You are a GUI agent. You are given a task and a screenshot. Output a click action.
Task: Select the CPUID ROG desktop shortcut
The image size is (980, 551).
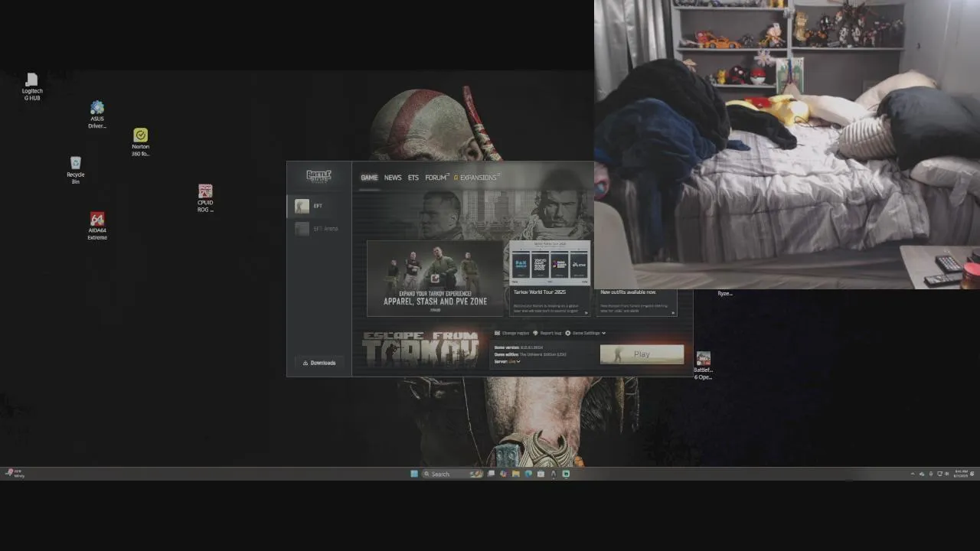205,198
